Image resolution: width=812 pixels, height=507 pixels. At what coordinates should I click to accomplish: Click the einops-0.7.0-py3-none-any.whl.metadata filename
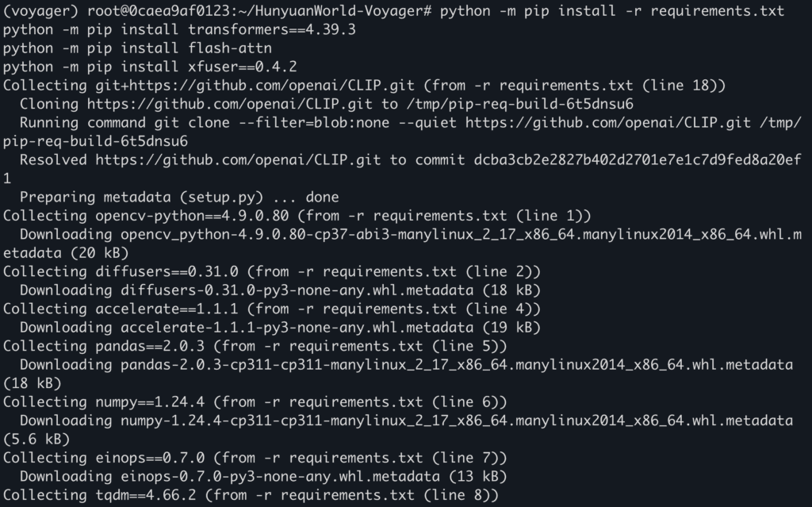(x=280, y=477)
